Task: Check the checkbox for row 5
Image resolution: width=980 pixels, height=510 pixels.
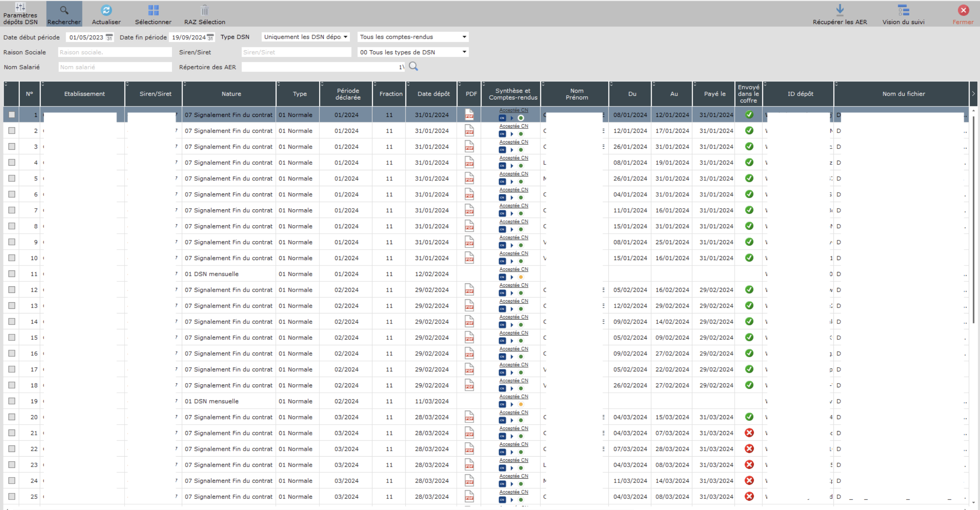Action: coord(12,178)
